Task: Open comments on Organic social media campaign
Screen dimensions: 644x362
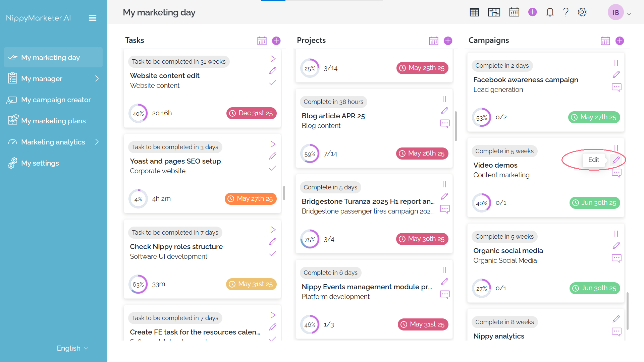Action: (616, 258)
